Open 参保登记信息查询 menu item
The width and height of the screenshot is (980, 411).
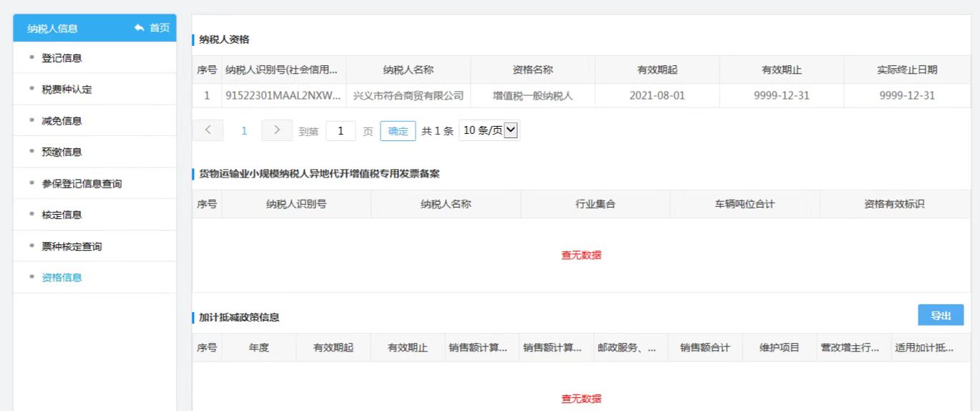pos(82,184)
